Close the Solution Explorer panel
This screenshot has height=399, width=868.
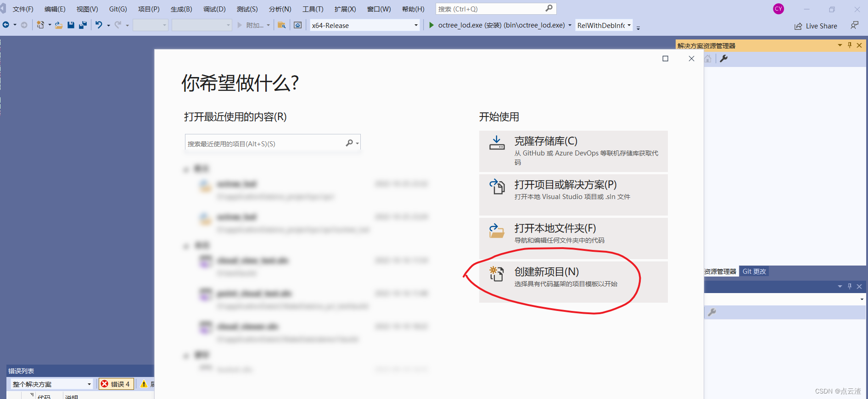[x=859, y=45]
